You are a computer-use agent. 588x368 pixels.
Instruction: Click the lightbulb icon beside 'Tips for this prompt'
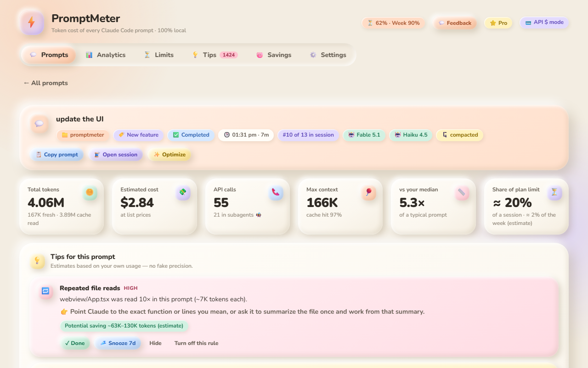38,261
